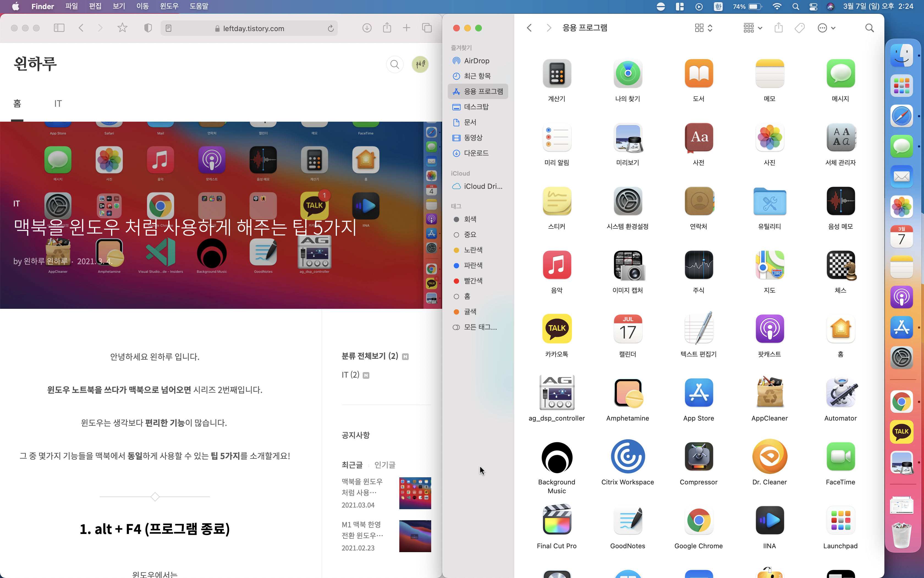
Task: Go back in the Finder window
Action: (x=529, y=28)
